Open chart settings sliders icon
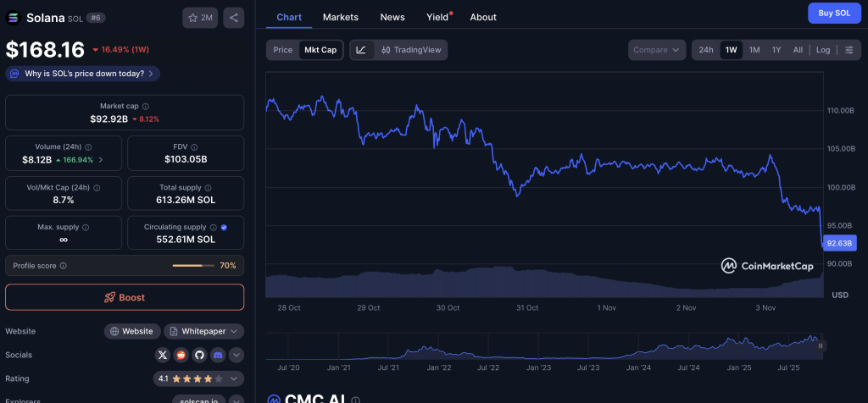Viewport: 868px width, 403px height. 849,50
